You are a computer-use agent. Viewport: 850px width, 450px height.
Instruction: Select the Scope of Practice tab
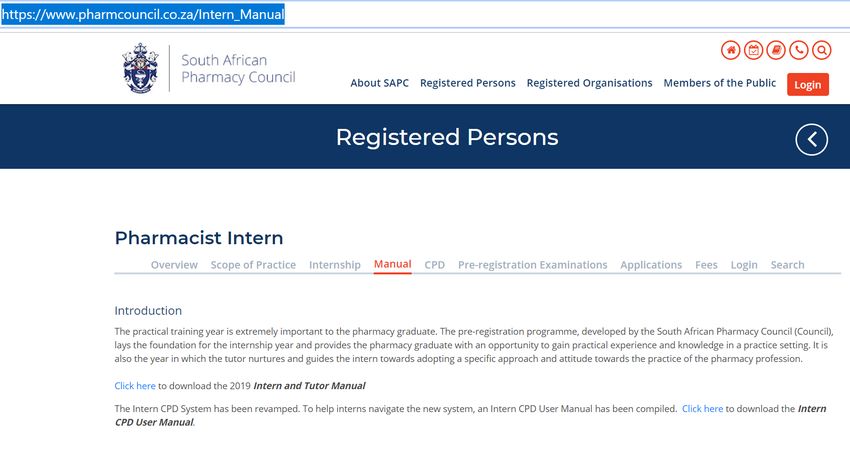click(x=253, y=265)
